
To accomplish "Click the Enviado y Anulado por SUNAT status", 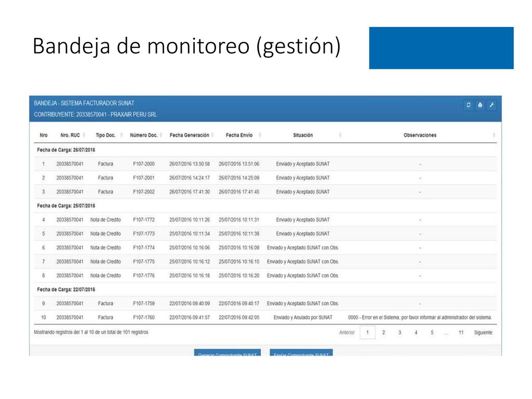I will pyautogui.click(x=303, y=317).
